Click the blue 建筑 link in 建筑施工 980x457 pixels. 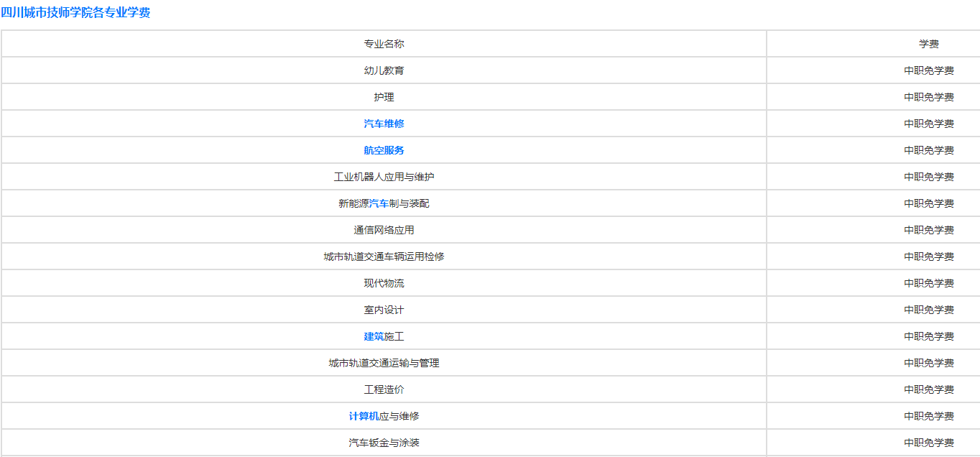point(374,336)
